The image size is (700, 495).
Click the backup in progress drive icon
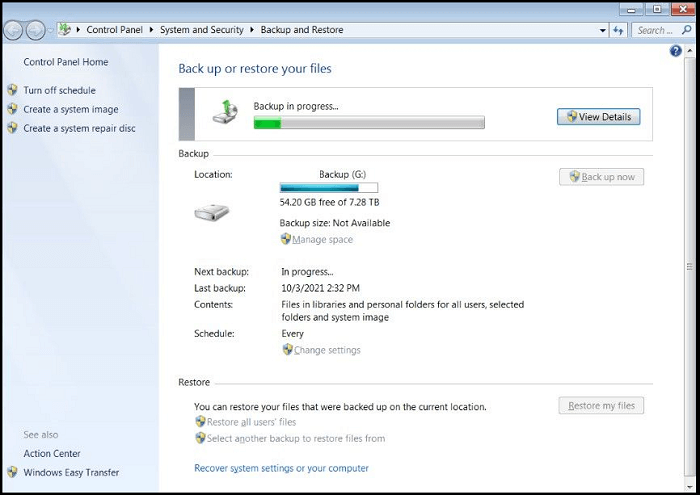click(x=226, y=113)
